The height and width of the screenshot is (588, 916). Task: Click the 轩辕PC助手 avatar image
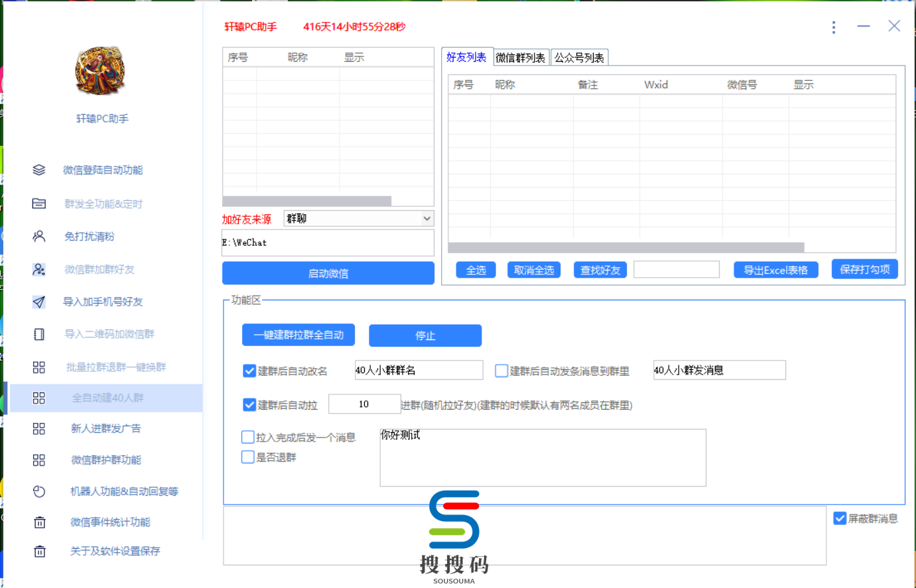[x=100, y=71]
